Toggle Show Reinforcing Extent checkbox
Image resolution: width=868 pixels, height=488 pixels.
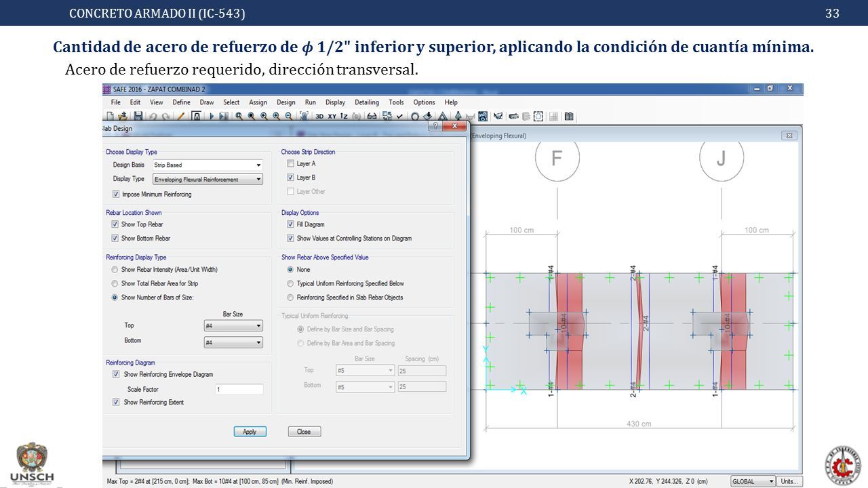[116, 402]
